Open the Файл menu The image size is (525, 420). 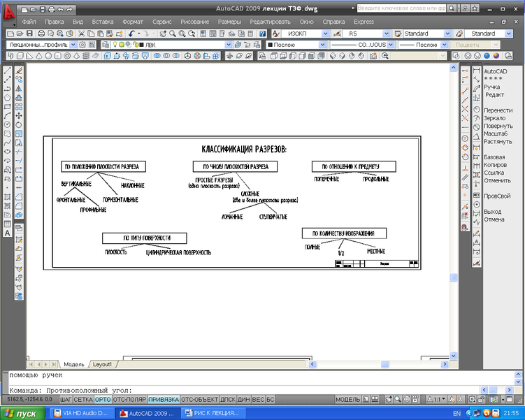click(x=29, y=22)
